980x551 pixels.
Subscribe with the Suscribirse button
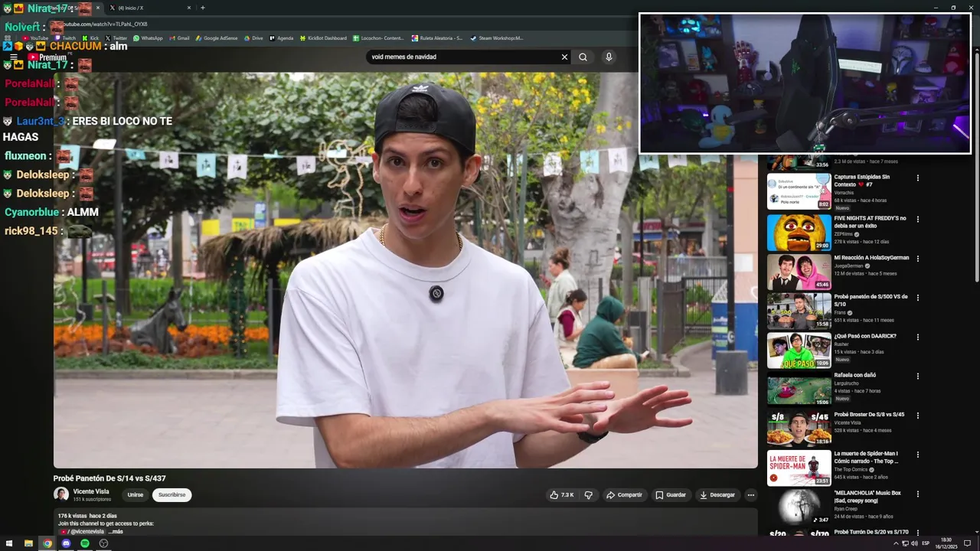[x=171, y=495]
